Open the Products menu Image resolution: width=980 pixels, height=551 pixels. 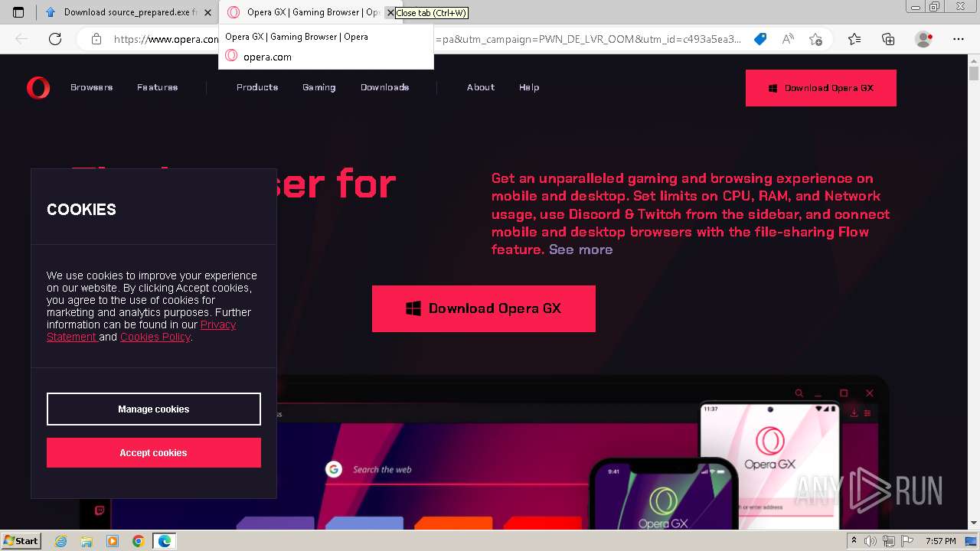tap(257, 87)
